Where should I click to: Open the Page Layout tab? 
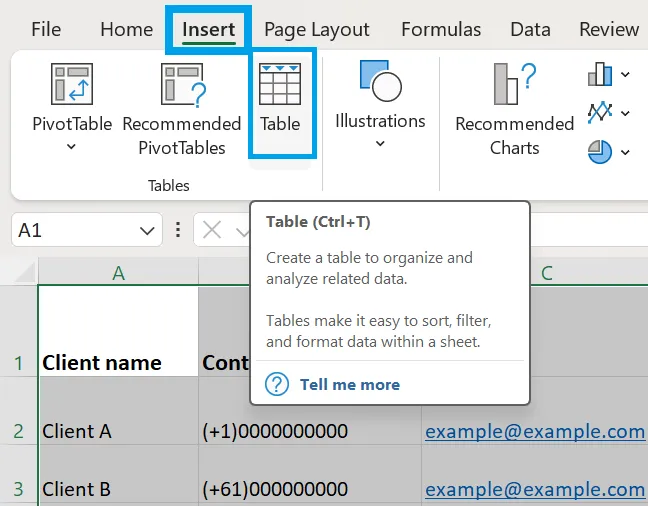tap(317, 30)
